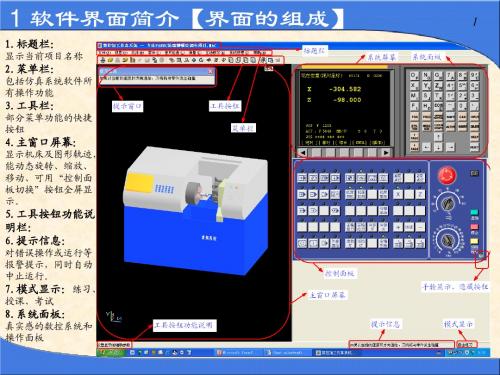Click the Y address key on the keypad
This screenshot has height=375, width=500.
click(x=426, y=86)
